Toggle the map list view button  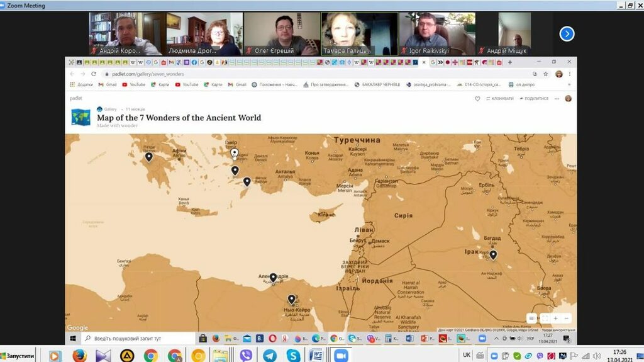pos(532,319)
